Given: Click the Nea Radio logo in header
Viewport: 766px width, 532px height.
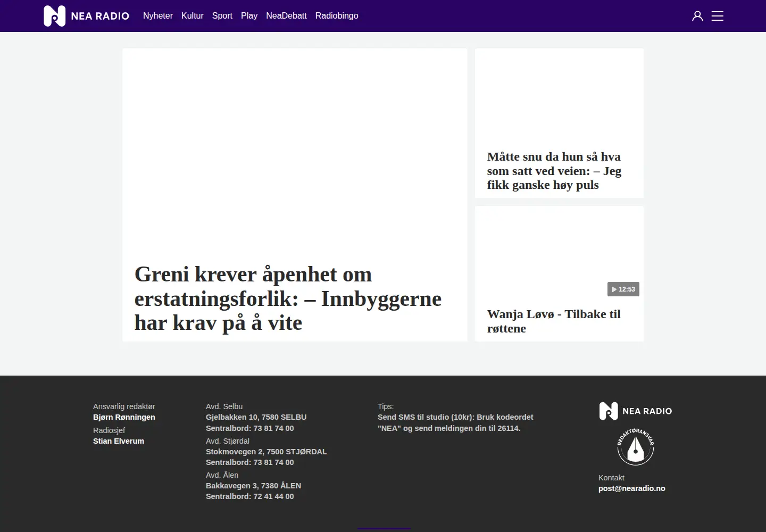Looking at the screenshot, I should coord(86,16).
